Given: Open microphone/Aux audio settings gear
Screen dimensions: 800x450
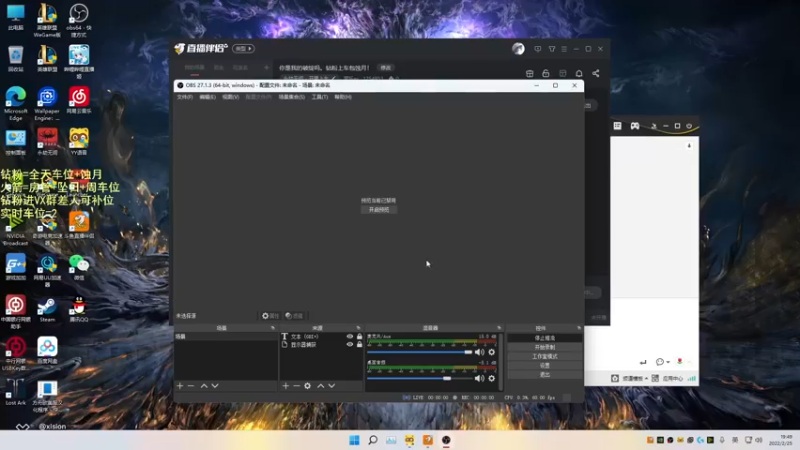Looking at the screenshot, I should pyautogui.click(x=492, y=352).
